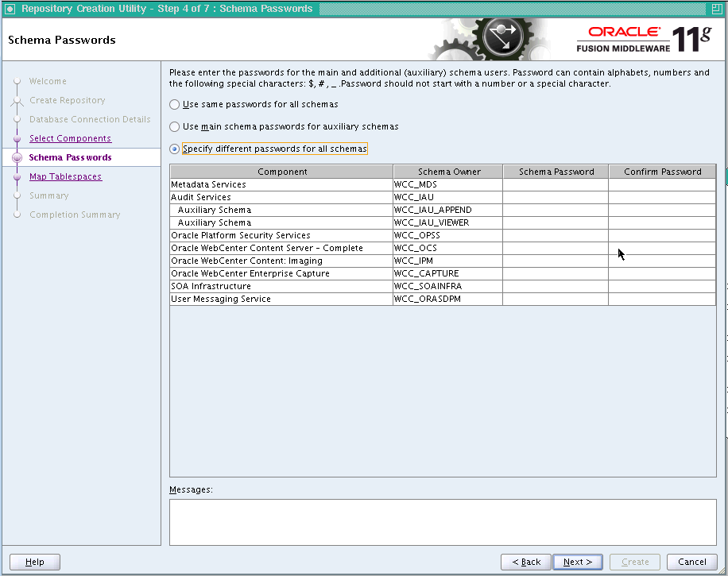Click the WCC_MDS schema owner cell
This screenshot has width=728, height=576.
(447, 185)
